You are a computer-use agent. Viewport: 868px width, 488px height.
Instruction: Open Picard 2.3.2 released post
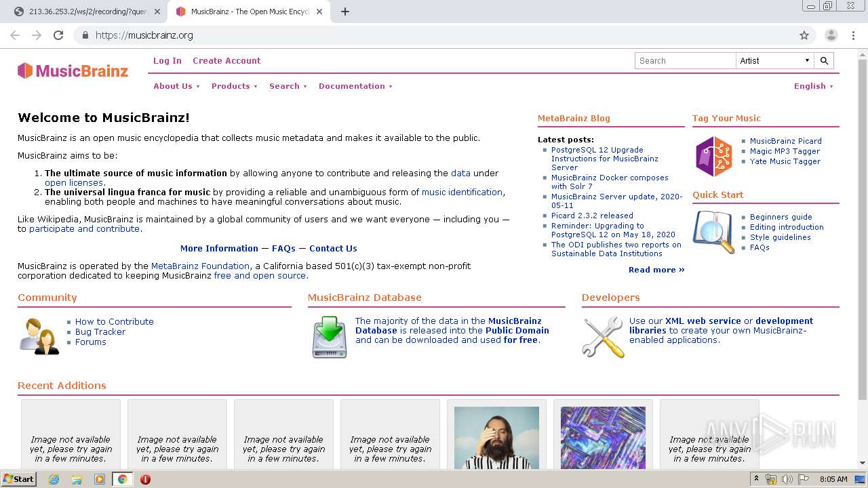[592, 216]
